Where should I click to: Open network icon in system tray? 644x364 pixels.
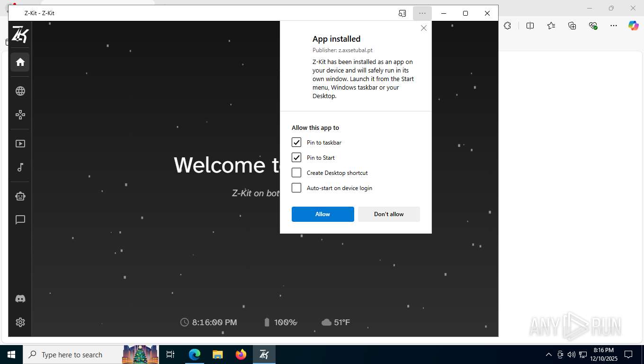click(582, 355)
